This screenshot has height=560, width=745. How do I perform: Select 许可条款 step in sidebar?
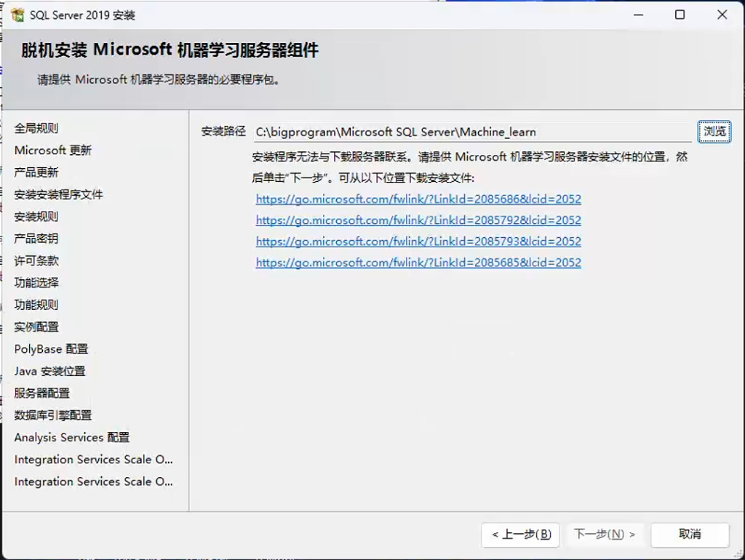click(36, 261)
